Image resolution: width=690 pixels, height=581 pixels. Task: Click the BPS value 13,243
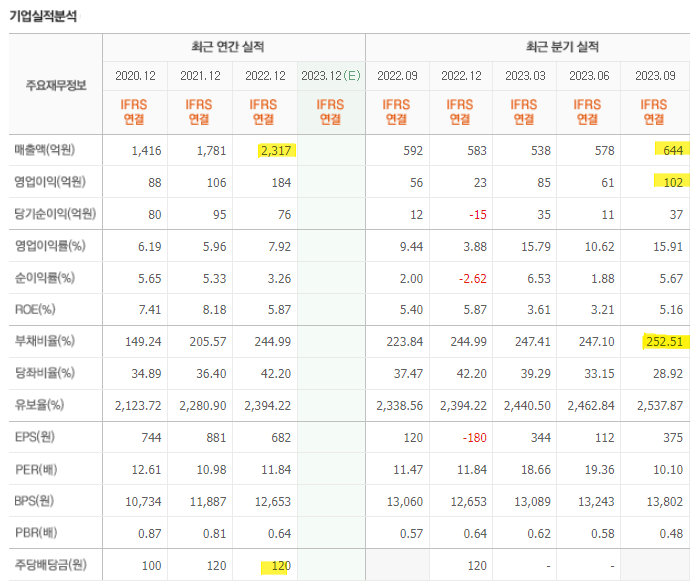pyautogui.click(x=596, y=502)
